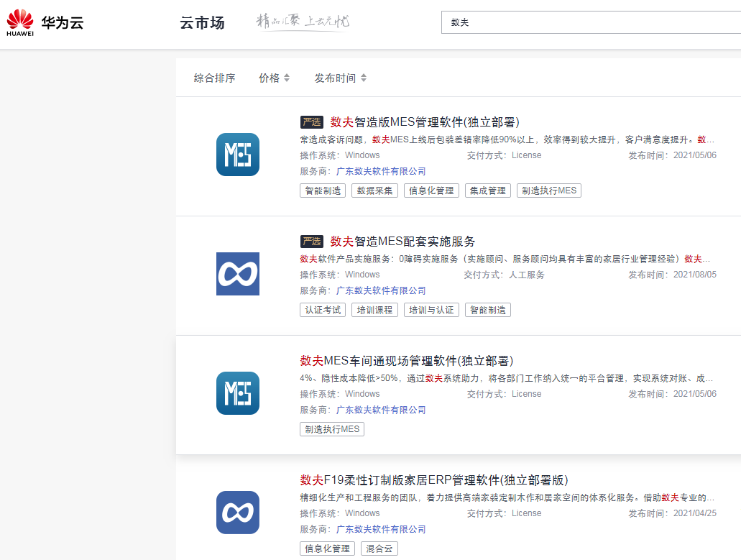Select 智能制造 tag on 数夫智造MES配套实施服务
Screen dimensions: 741x560
point(488,310)
